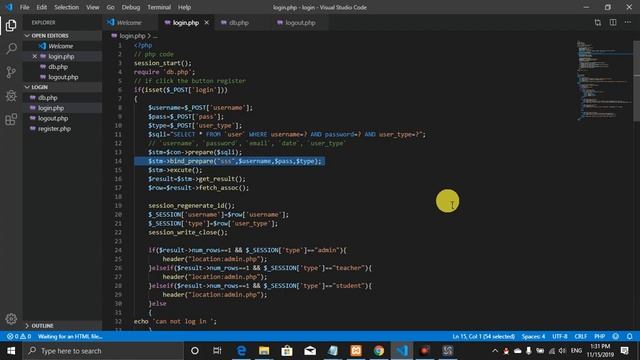Open Google Chrome from the taskbar
The width and height of the screenshot is (640, 360).
pyautogui.click(x=379, y=351)
